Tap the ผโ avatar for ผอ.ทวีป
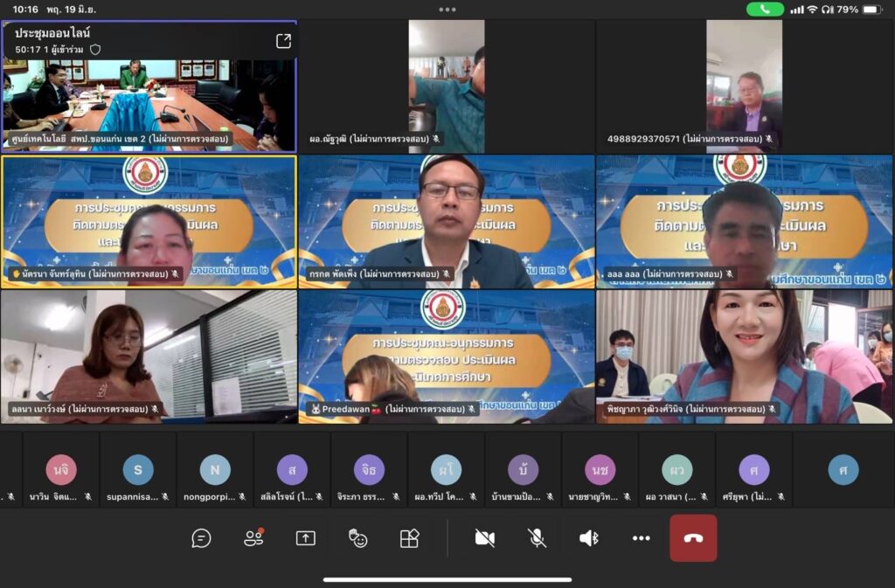This screenshot has height=588, width=895. tap(447, 470)
